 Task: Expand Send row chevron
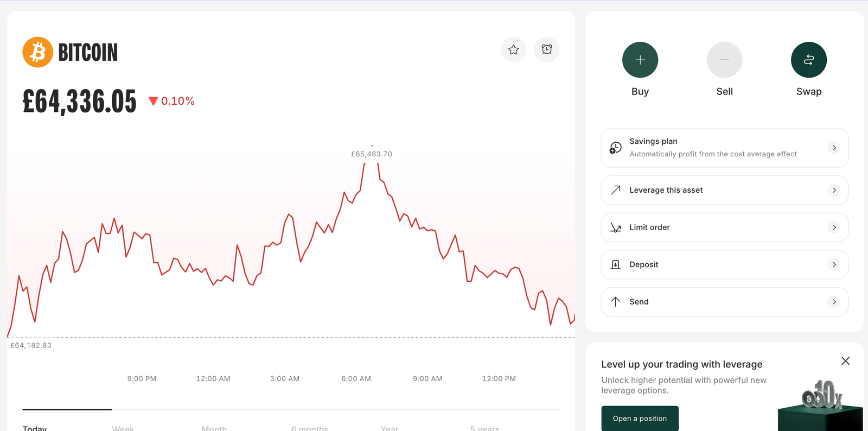tap(834, 302)
